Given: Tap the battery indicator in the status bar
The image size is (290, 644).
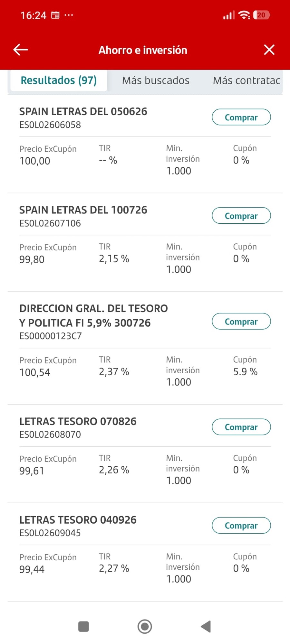Looking at the screenshot, I should (x=262, y=15).
